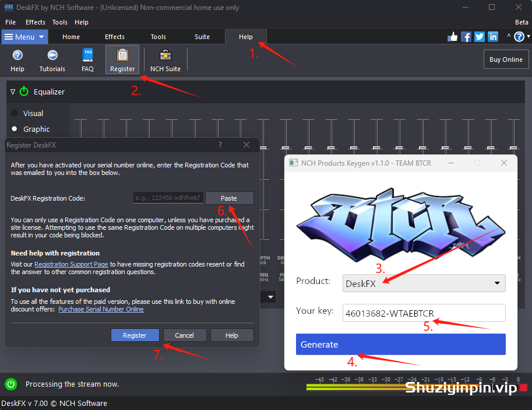Open the Help icon in ribbon toolbar
532x410 pixels.
point(17,60)
